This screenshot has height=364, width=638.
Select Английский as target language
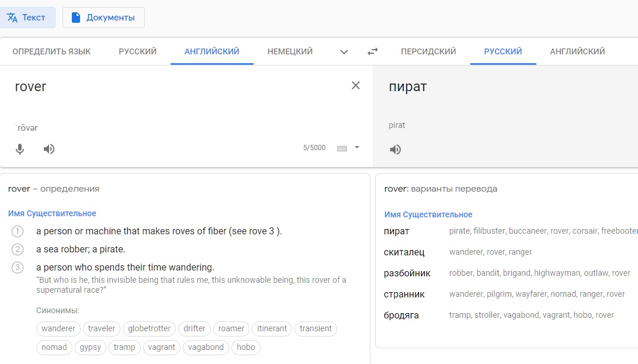(577, 51)
